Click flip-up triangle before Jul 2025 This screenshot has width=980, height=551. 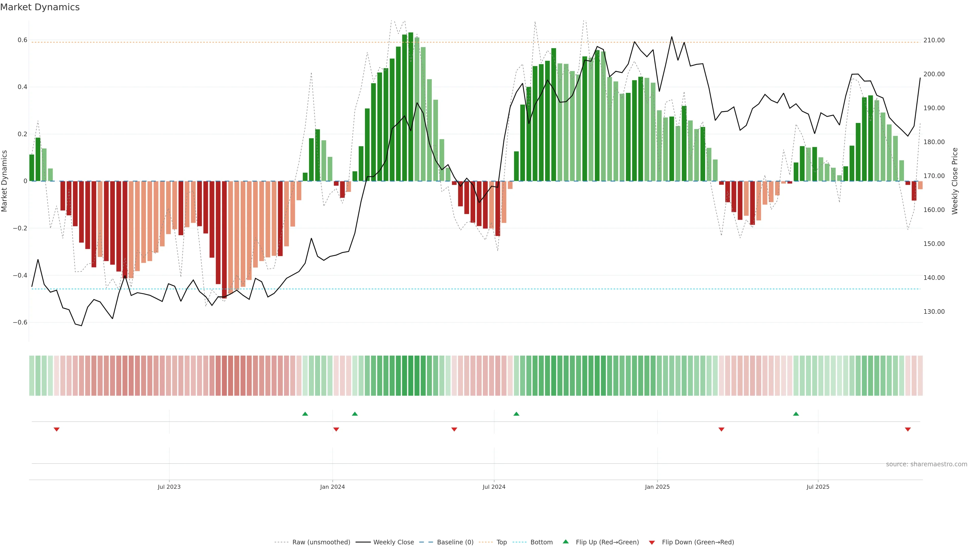tap(796, 414)
